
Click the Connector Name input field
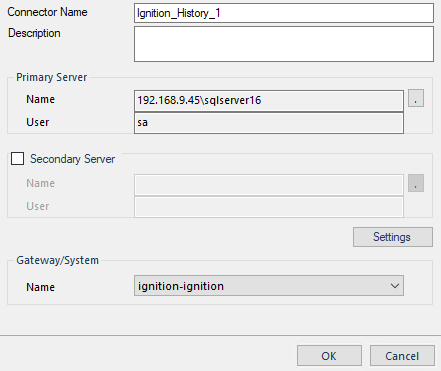pos(284,13)
